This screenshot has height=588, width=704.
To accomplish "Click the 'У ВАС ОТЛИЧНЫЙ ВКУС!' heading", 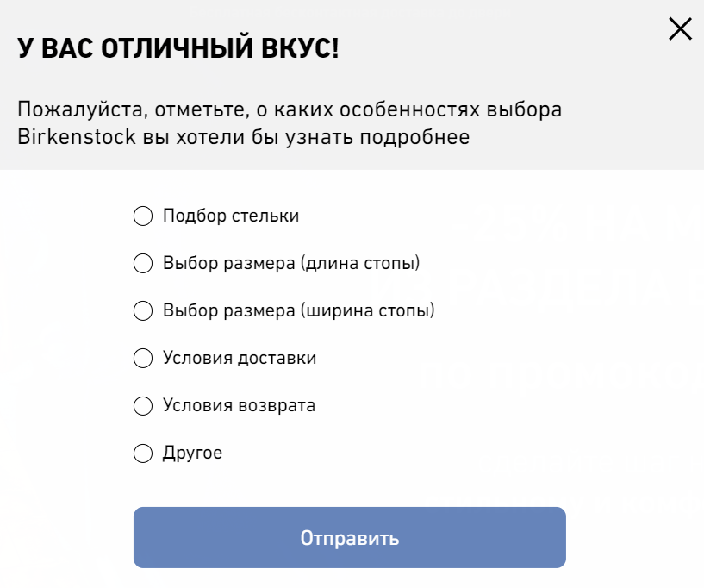I will pyautogui.click(x=178, y=49).
